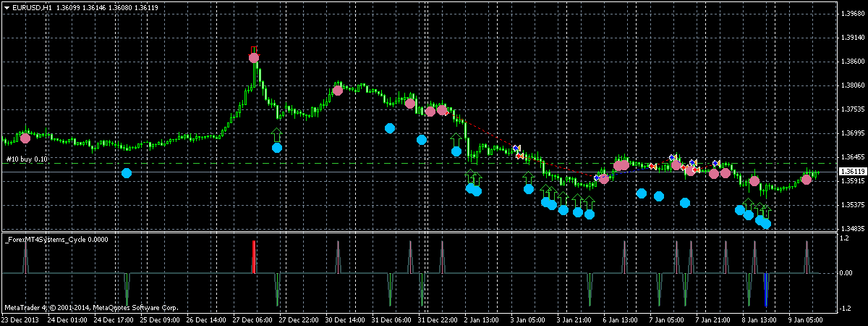This screenshot has height=326, width=868.
Task: Select the last pink dot near 9 Jan 05:00
Action: coord(807,179)
